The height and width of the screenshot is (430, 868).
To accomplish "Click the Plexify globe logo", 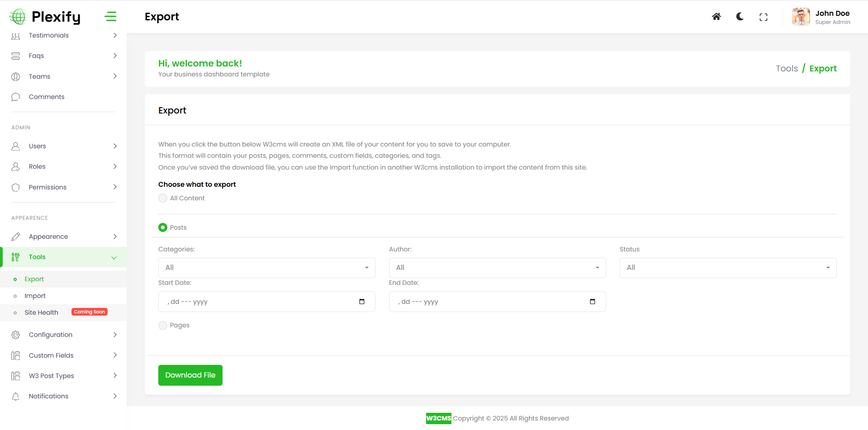I will pos(18,17).
